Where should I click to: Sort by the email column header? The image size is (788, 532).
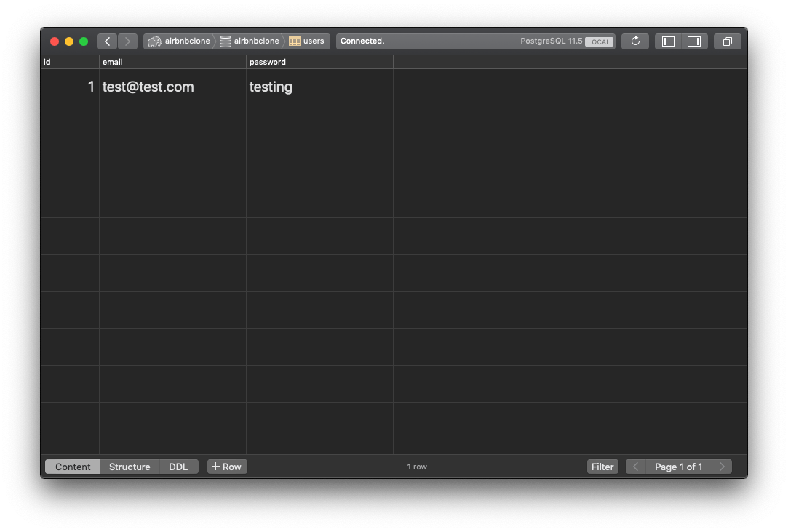pyautogui.click(x=172, y=62)
